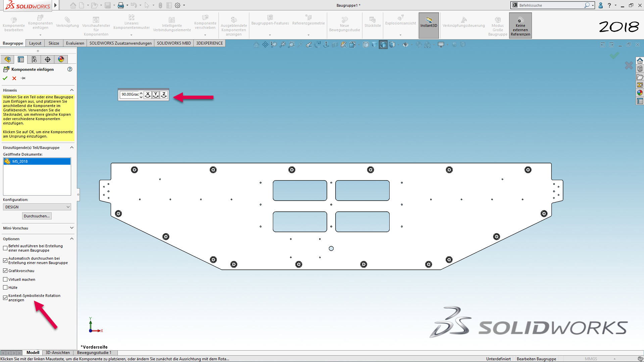644x362 pixels.
Task: Click the rotation angle 90.00Grad field
Action: click(130, 95)
